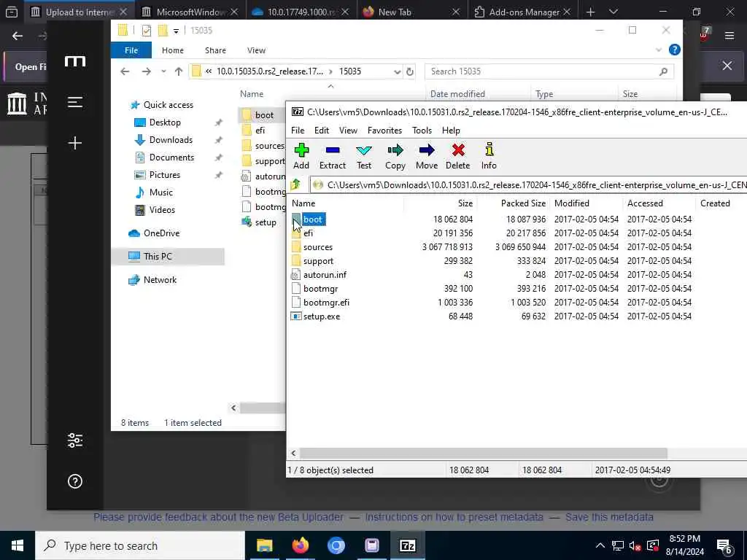Open Pictures in the navigation pane
747x560 pixels.
158,175
